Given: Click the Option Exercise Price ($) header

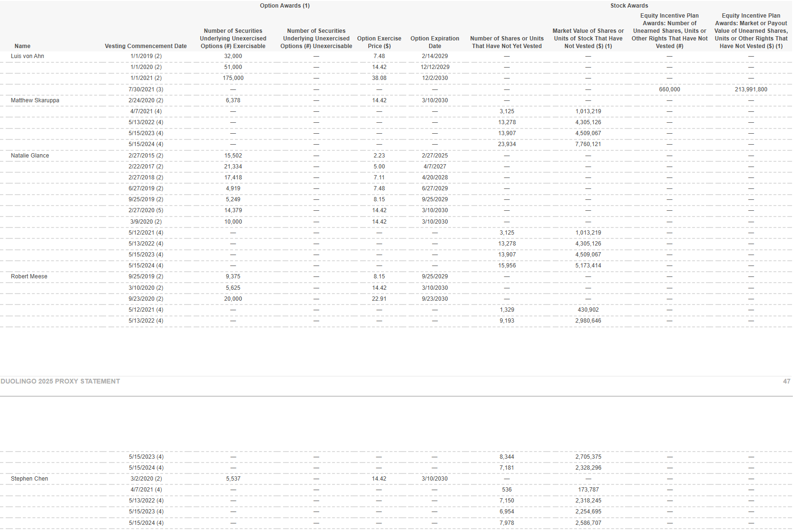Looking at the screenshot, I should pos(379,42).
